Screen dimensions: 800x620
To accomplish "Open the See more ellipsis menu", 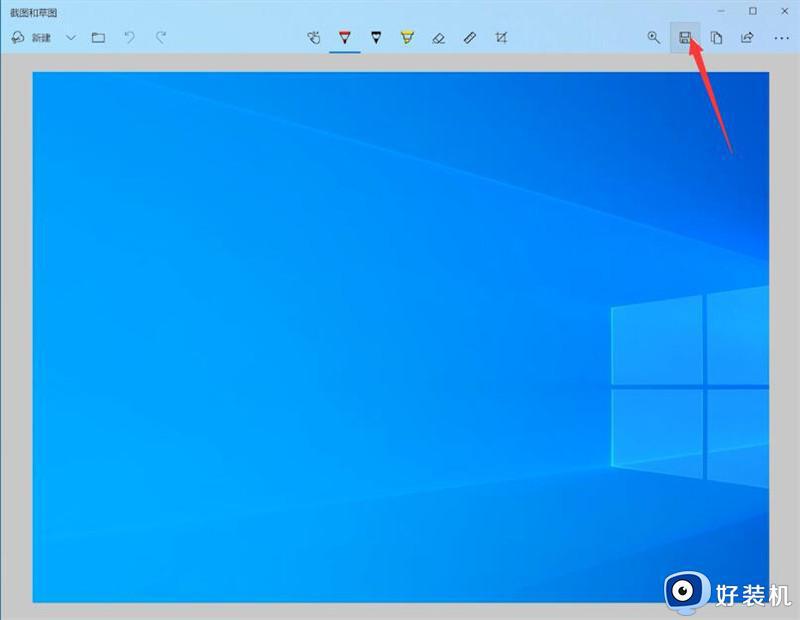I will tap(779, 38).
